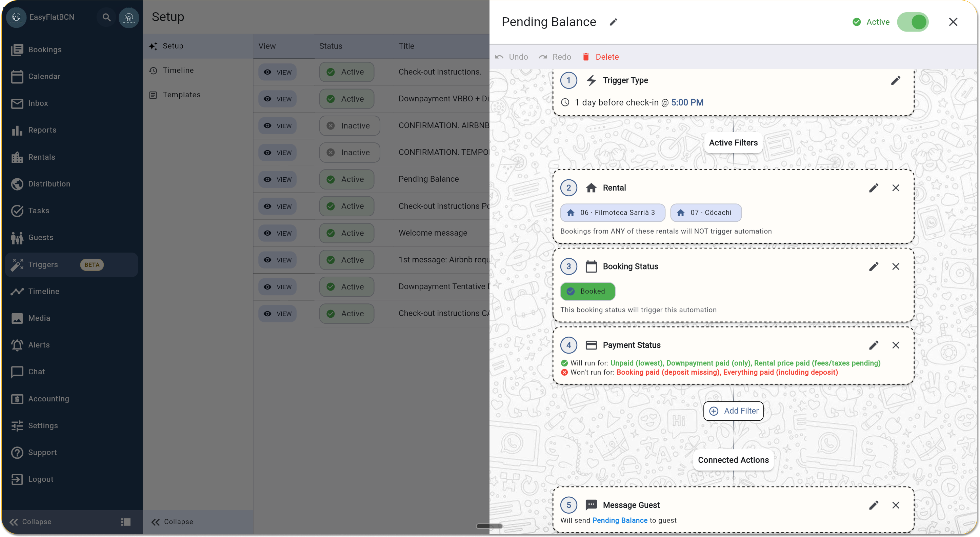The height and width of the screenshot is (537, 980).
Task: Edit the Trigger Type step
Action: (896, 80)
